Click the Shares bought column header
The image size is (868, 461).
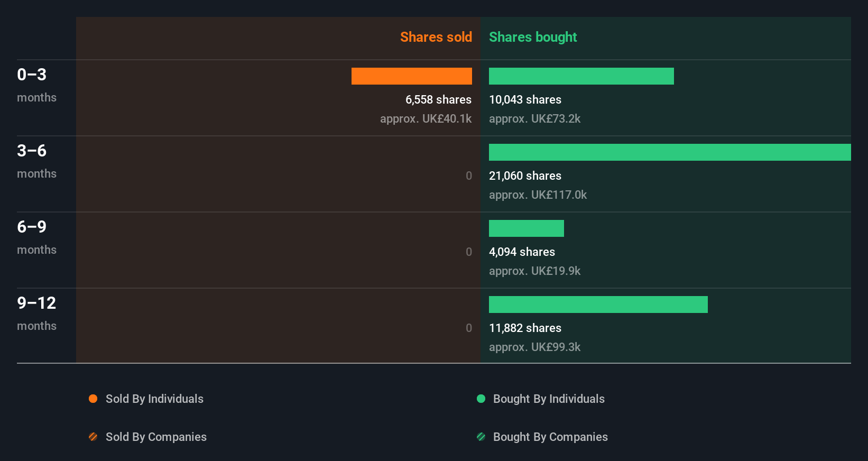[533, 37]
